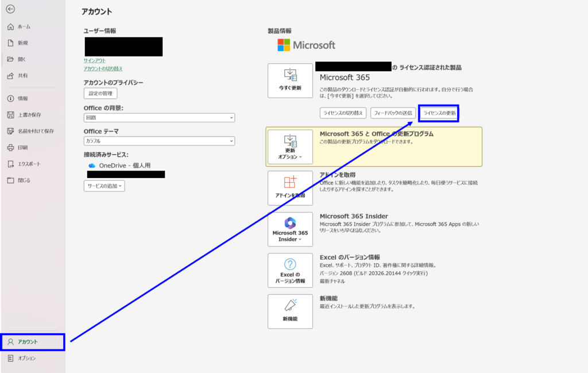
Task: Click the 閉じる folder icon
Action: click(x=10, y=180)
